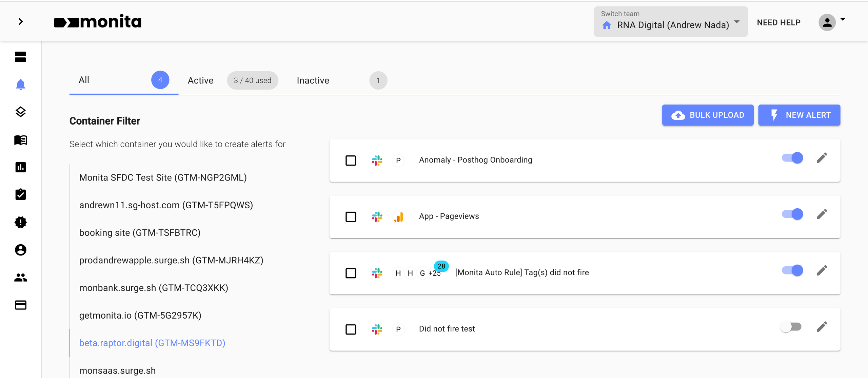Open tasks using the clipboard checkmark icon
The image size is (868, 378).
pyautogui.click(x=21, y=194)
